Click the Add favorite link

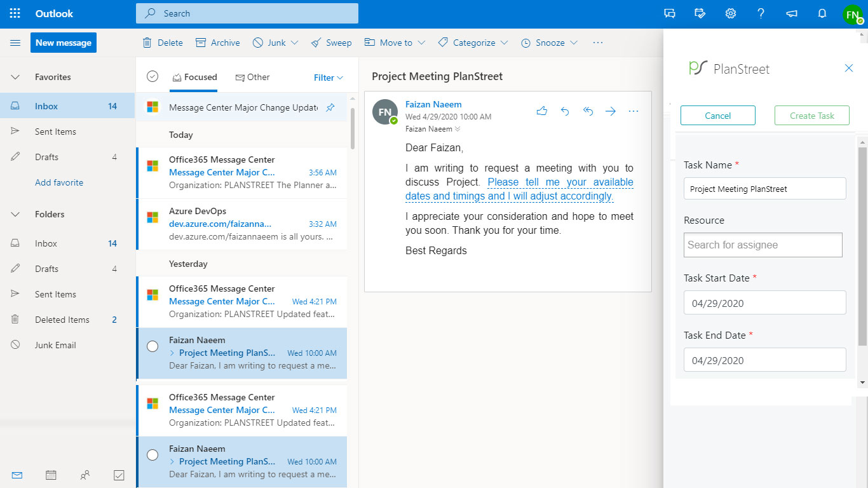coord(59,182)
